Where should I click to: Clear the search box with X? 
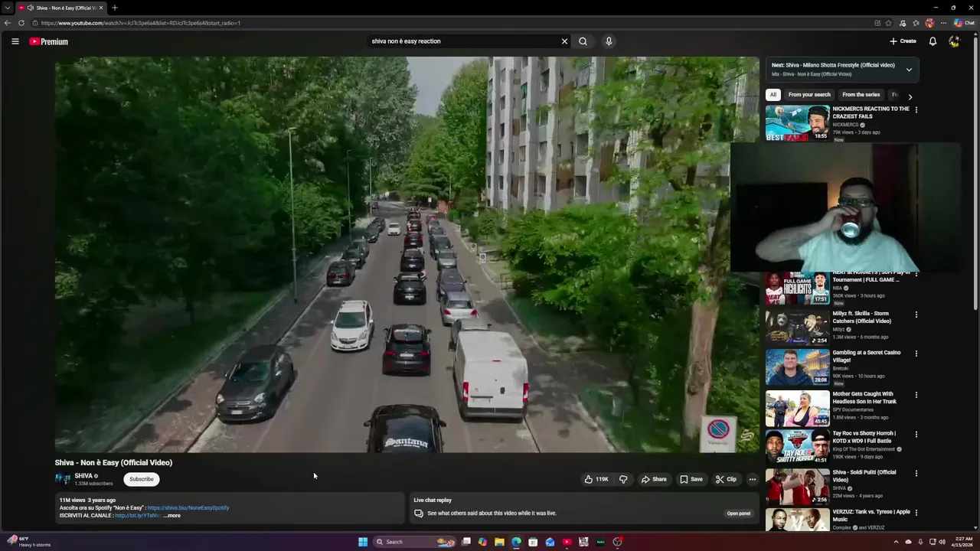point(565,41)
